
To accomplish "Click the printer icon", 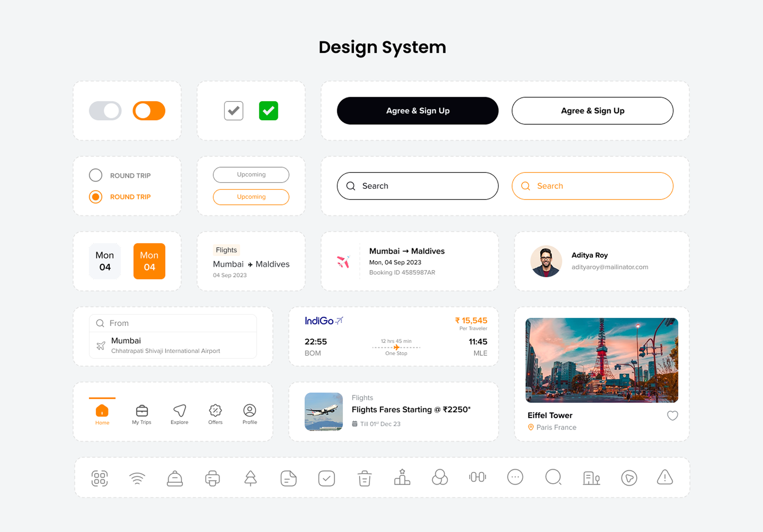I will 212,479.
